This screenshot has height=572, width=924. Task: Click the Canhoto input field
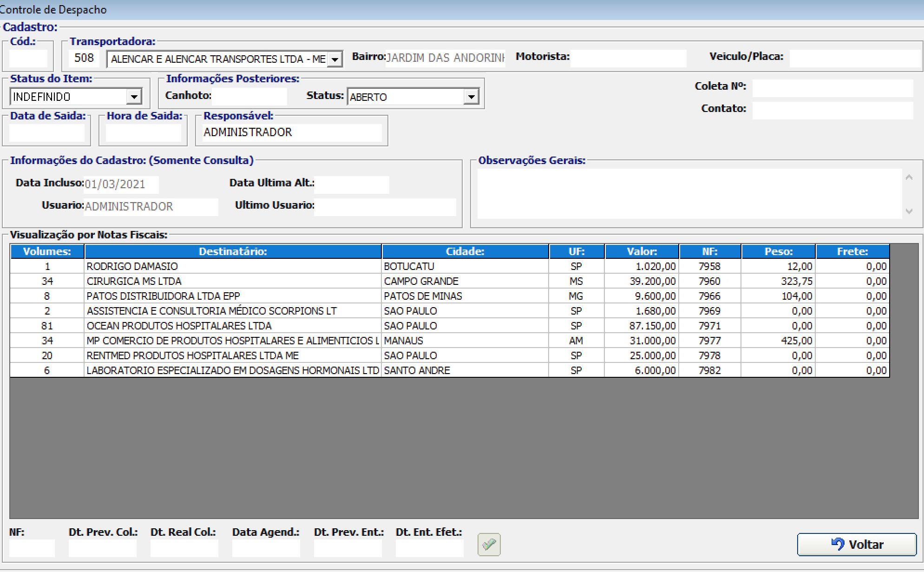click(249, 97)
